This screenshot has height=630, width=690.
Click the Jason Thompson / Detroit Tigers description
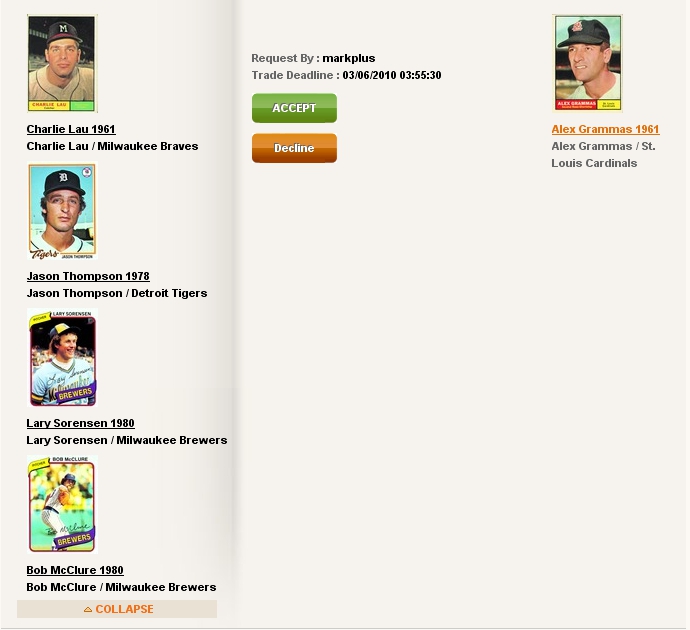tap(117, 293)
